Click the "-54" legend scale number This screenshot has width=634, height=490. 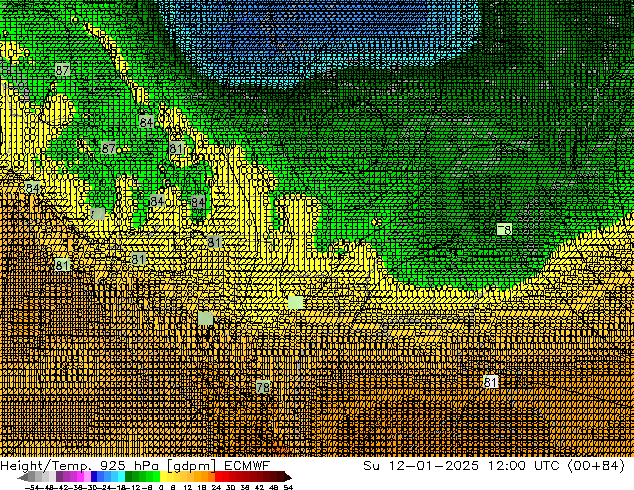click(32, 487)
